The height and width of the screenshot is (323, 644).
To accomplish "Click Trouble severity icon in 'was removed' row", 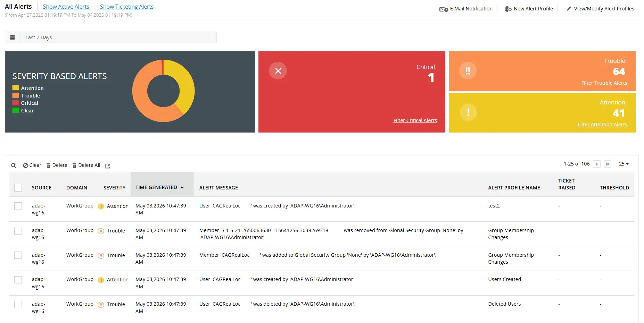I will pyautogui.click(x=101, y=231).
